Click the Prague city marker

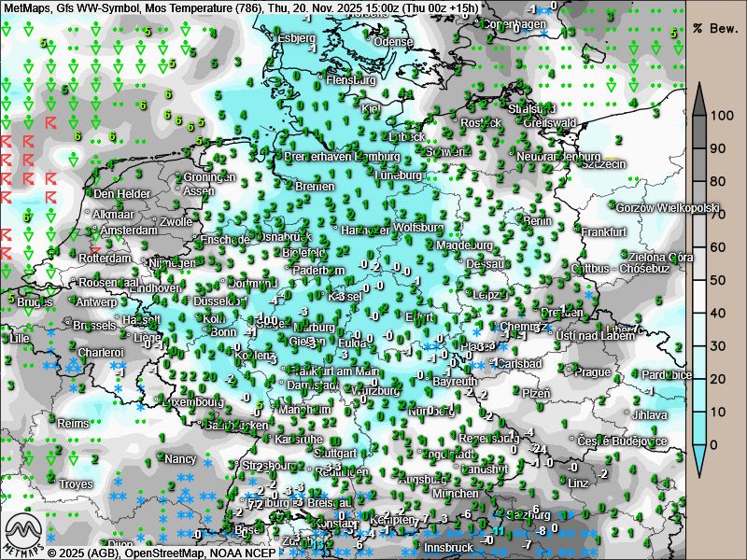571,371
